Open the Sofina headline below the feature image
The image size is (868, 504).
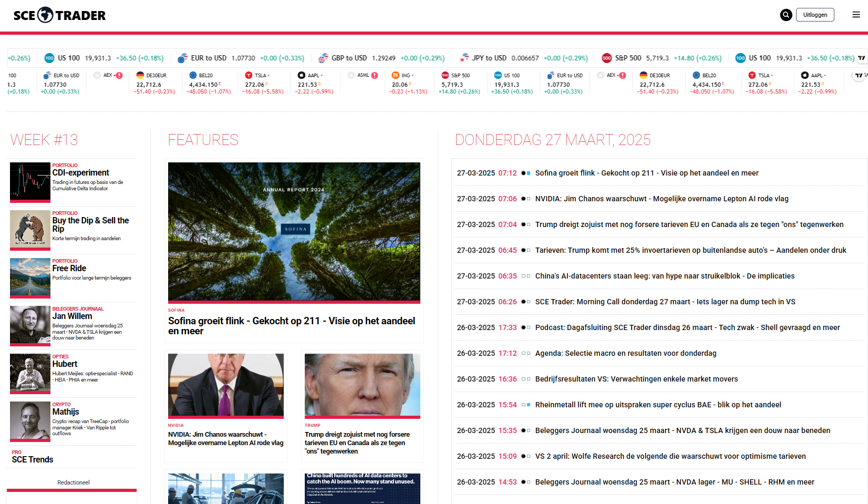(292, 326)
